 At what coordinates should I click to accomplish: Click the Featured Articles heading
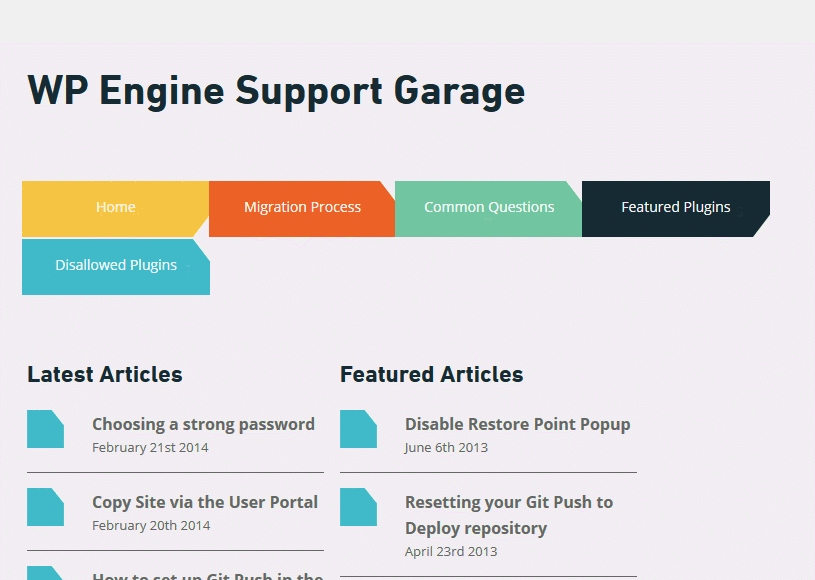coord(431,375)
